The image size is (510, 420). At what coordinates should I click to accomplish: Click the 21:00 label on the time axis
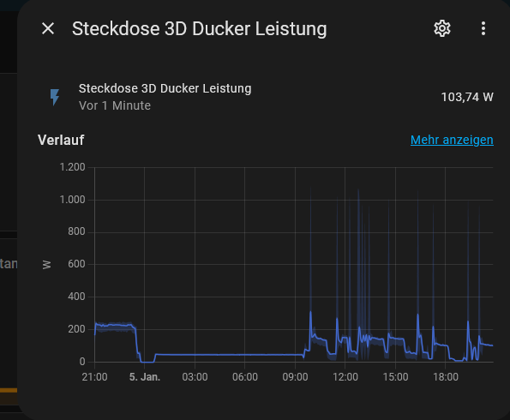[94, 377]
